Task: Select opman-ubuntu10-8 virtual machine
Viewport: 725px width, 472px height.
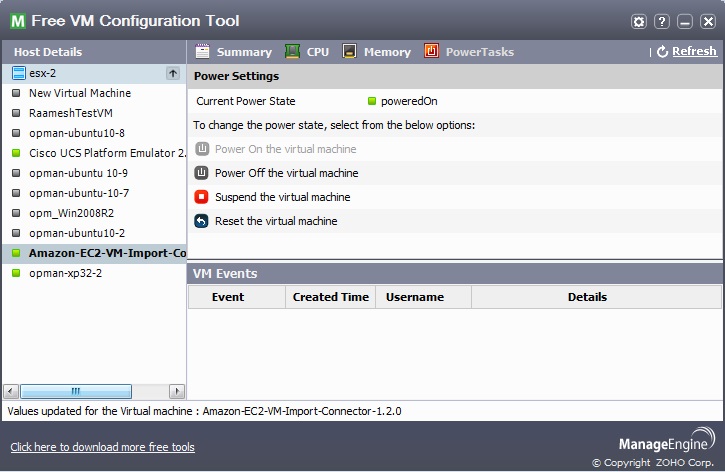Action: (x=77, y=133)
